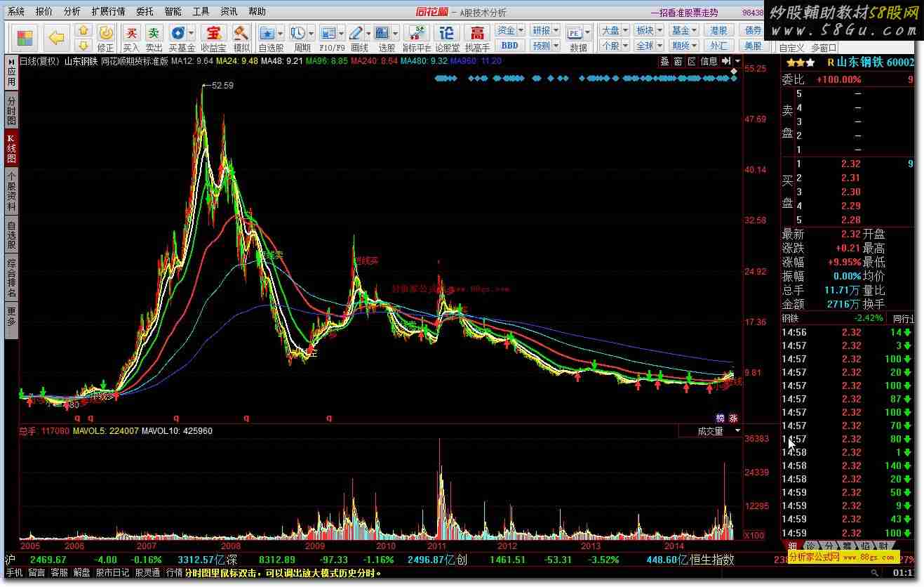Click the 美股 button
Screen dimensions: 924x587
pos(753,46)
